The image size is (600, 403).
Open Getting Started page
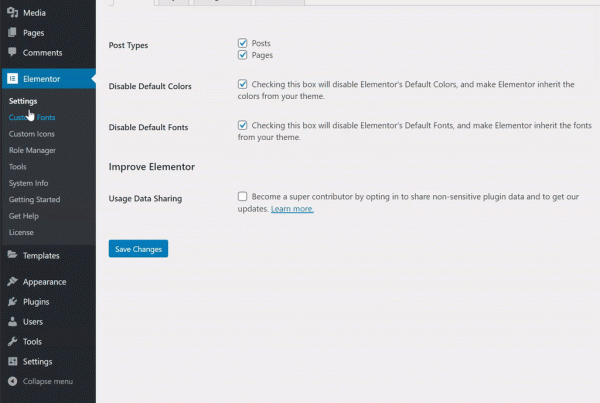tap(34, 199)
